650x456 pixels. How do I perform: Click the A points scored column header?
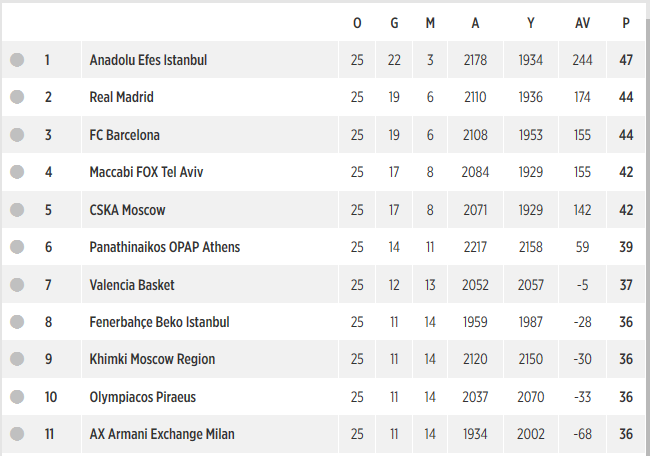point(475,23)
